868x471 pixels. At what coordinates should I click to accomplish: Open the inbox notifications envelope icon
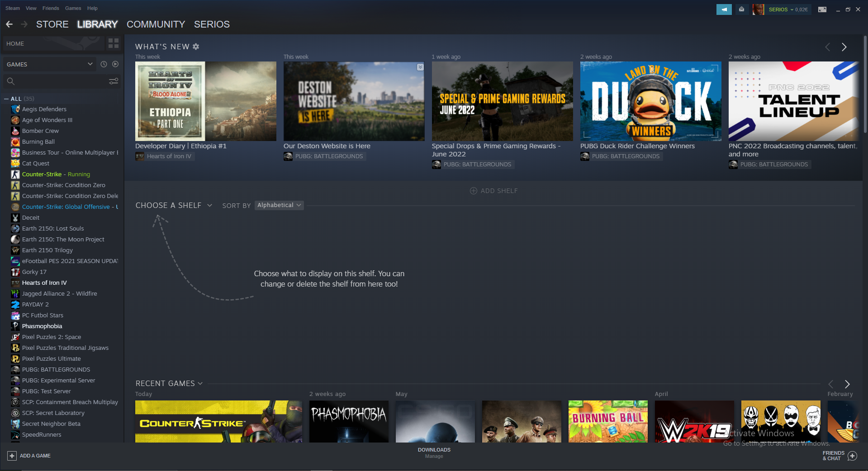coord(741,9)
